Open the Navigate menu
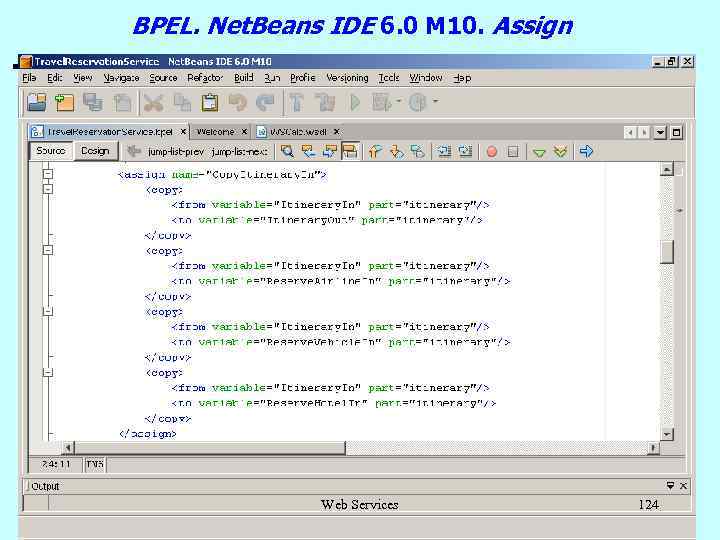720x540 pixels. pyautogui.click(x=121, y=78)
